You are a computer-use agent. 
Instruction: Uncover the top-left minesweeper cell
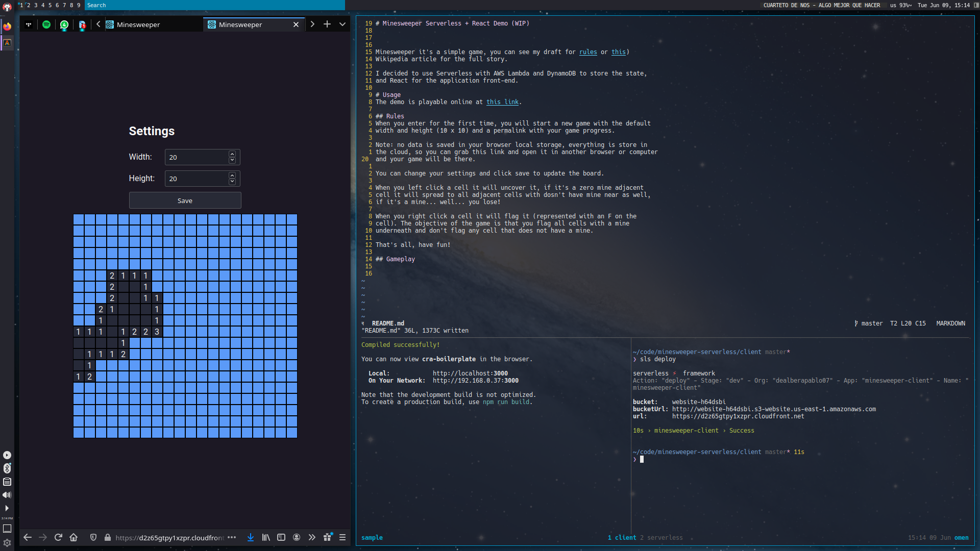coord(79,219)
